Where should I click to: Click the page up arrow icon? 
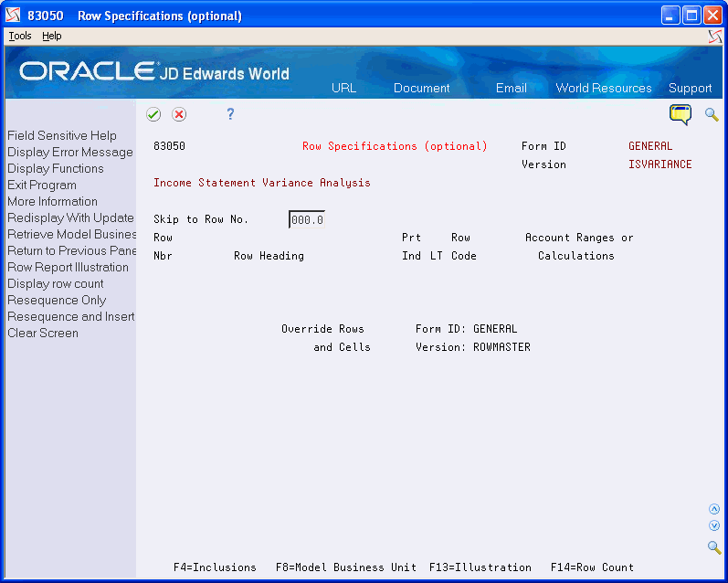coord(714,509)
